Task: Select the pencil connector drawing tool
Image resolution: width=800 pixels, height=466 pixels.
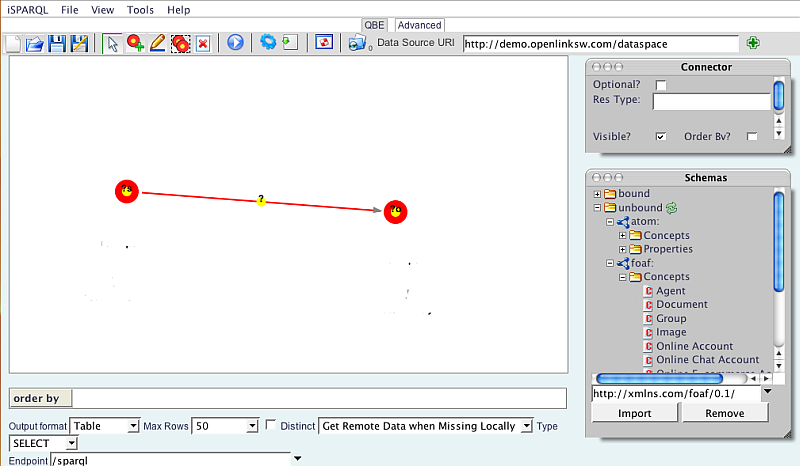Action: click(x=158, y=43)
